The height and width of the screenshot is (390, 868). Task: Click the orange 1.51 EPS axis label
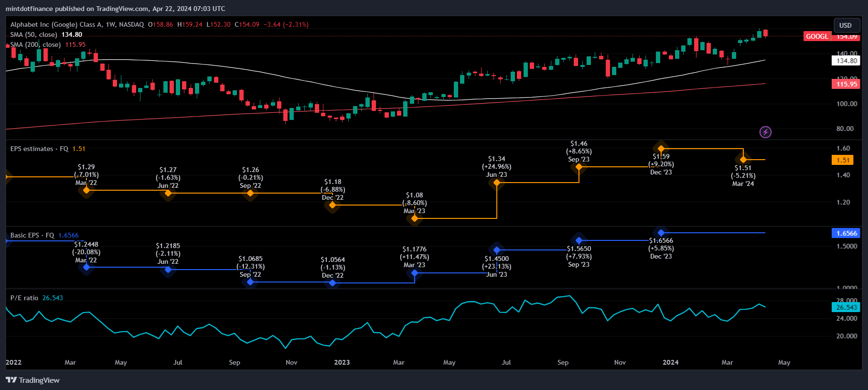[x=843, y=160]
